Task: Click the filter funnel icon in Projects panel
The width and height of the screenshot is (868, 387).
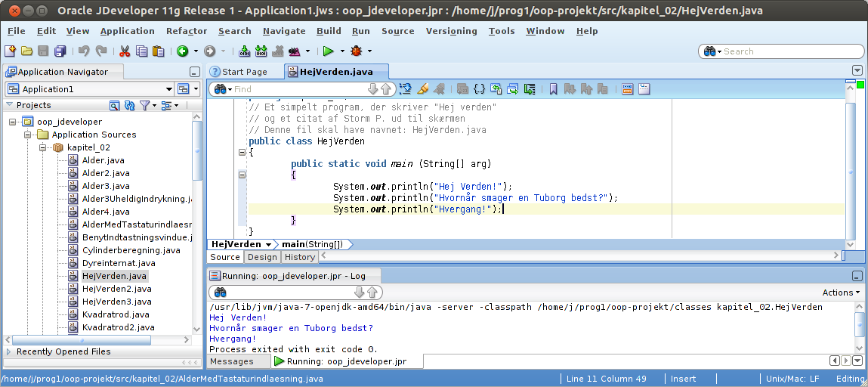Action: pyautogui.click(x=146, y=105)
